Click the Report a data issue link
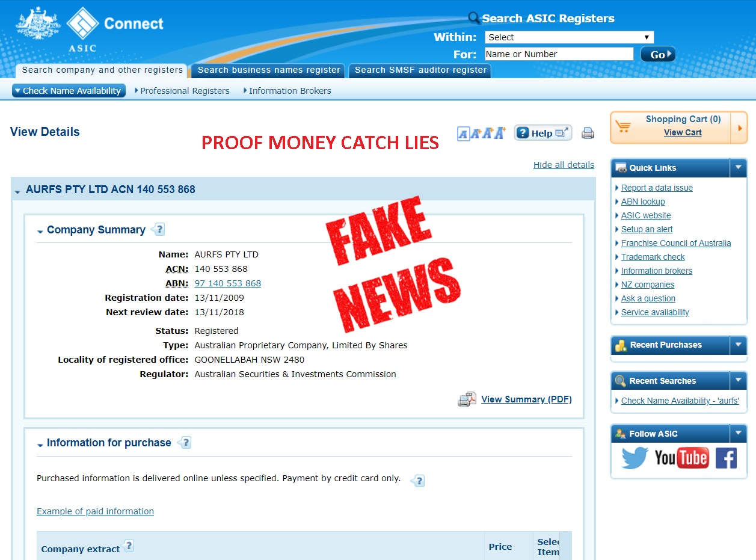Image resolution: width=756 pixels, height=560 pixels. coord(657,188)
